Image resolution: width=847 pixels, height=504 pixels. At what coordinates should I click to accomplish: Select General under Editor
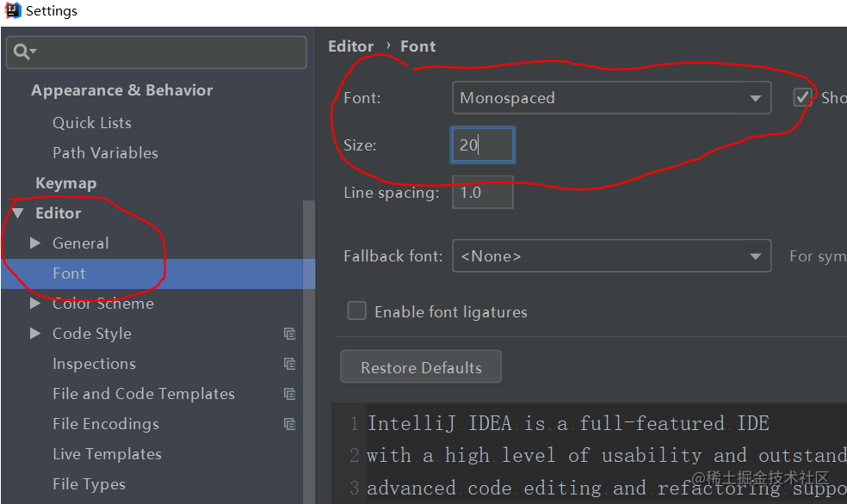click(81, 243)
